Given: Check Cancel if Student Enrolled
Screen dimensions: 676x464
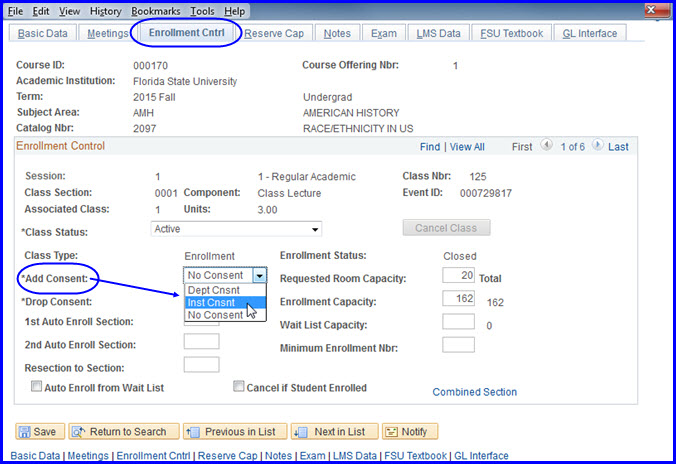Looking at the screenshot, I should pos(239,387).
